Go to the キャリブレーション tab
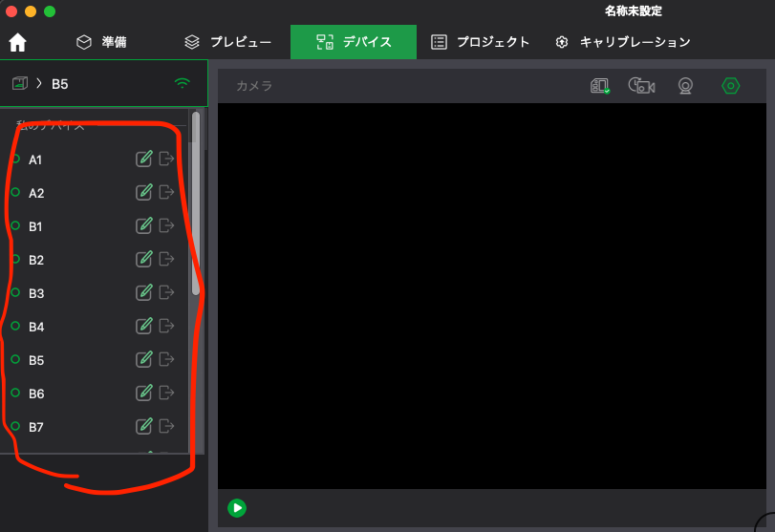This screenshot has width=775, height=532. [x=622, y=42]
